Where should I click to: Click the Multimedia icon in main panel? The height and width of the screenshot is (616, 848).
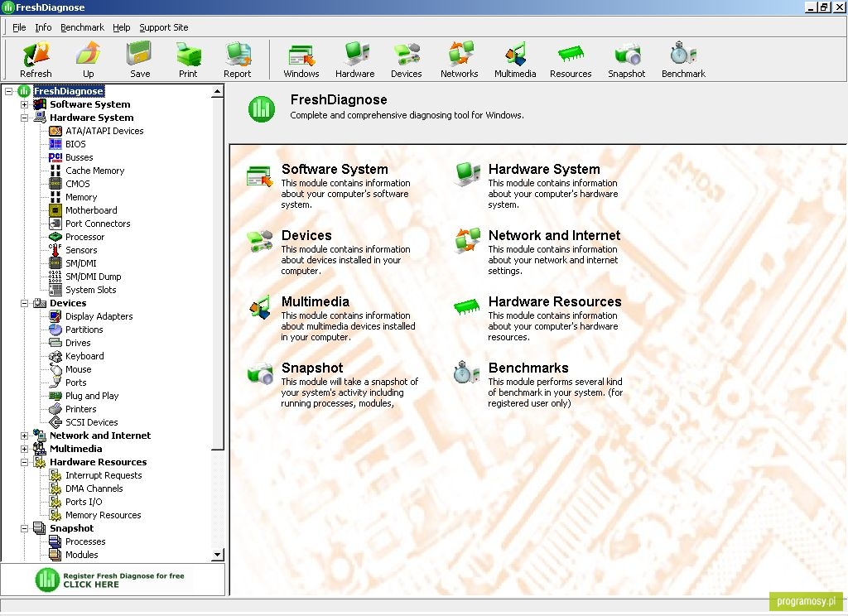tap(259, 306)
